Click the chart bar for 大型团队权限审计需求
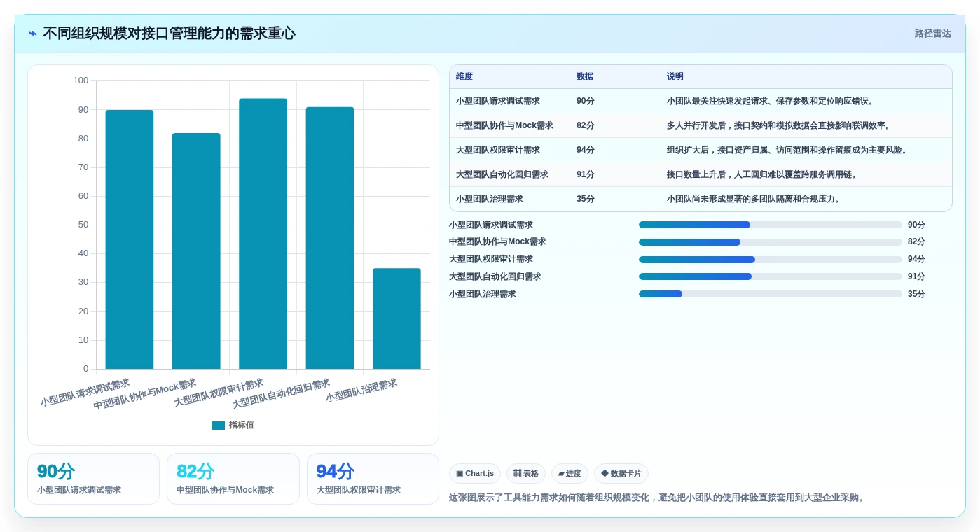 tap(263, 234)
